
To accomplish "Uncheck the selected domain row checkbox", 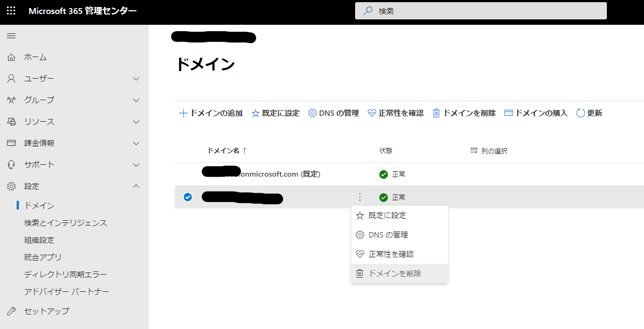I will click(x=188, y=197).
